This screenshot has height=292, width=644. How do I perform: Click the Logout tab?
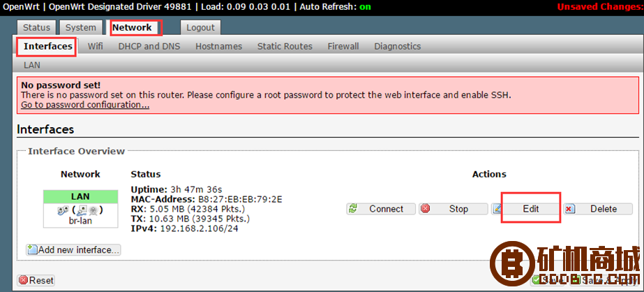pyautogui.click(x=200, y=28)
